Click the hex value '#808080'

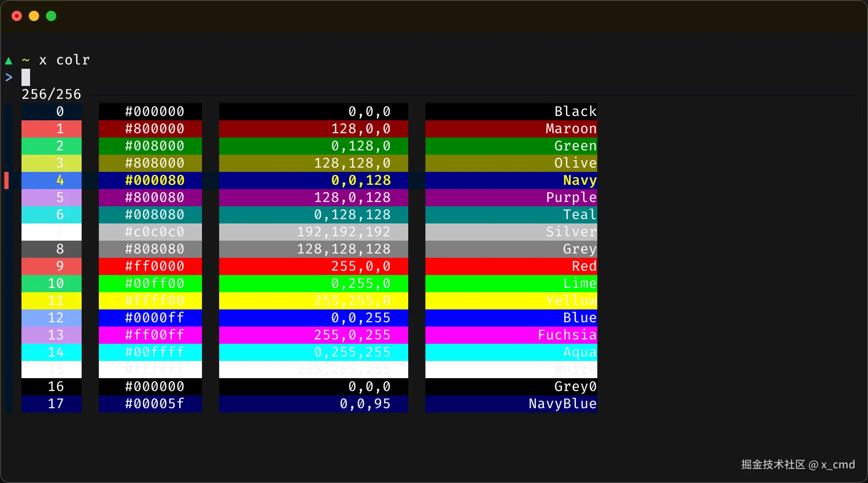point(155,249)
